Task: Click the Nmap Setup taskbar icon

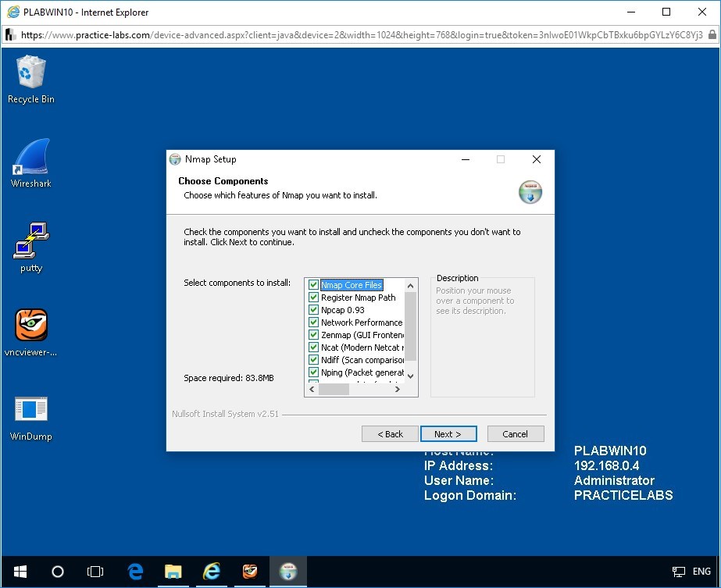Action: pyautogui.click(x=288, y=572)
